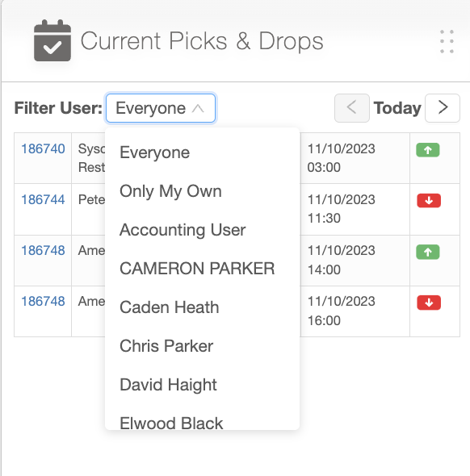This screenshot has height=476, width=470.
Task: Click green pick-up arrow for 14:00 entry
Action: point(428,252)
